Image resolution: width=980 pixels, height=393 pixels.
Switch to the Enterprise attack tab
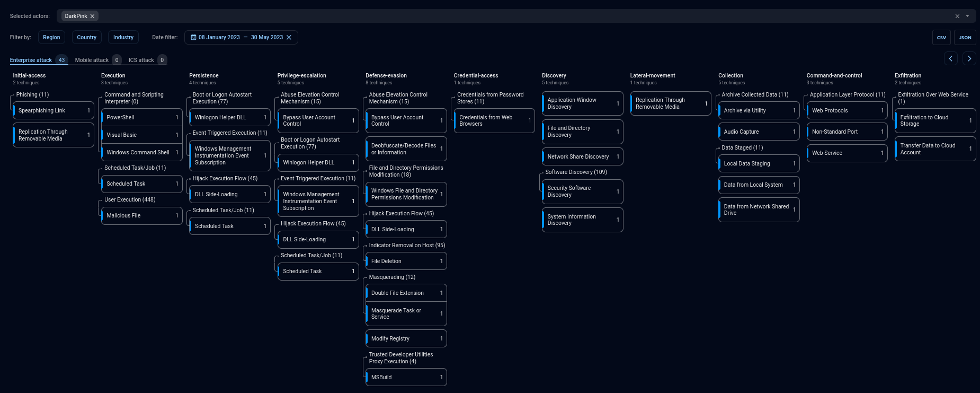pyautogui.click(x=39, y=60)
